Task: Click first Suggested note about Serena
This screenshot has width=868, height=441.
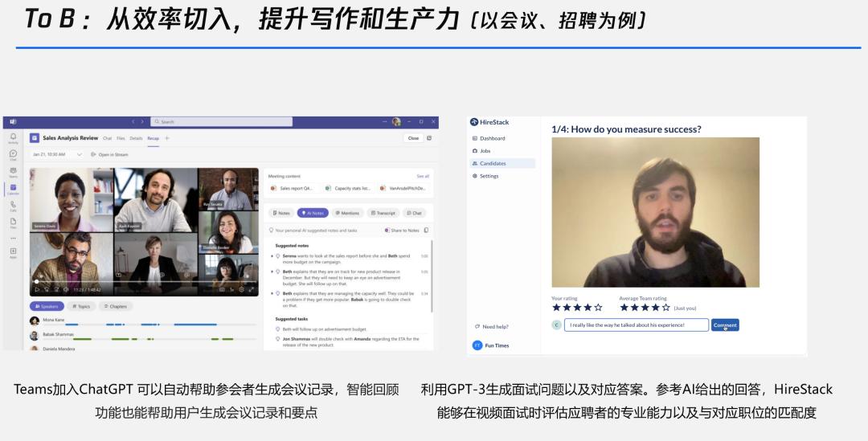Action: pos(346,259)
